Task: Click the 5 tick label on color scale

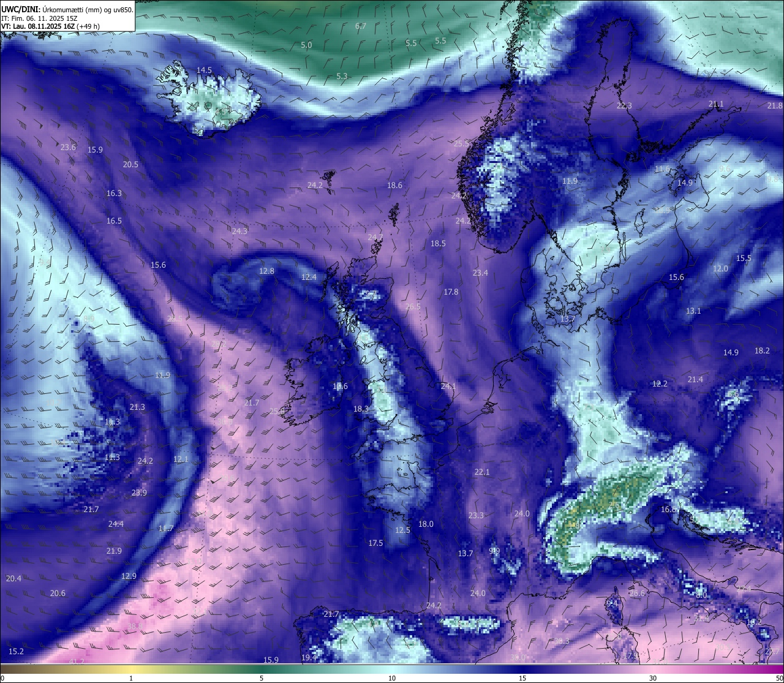Action: point(262,678)
